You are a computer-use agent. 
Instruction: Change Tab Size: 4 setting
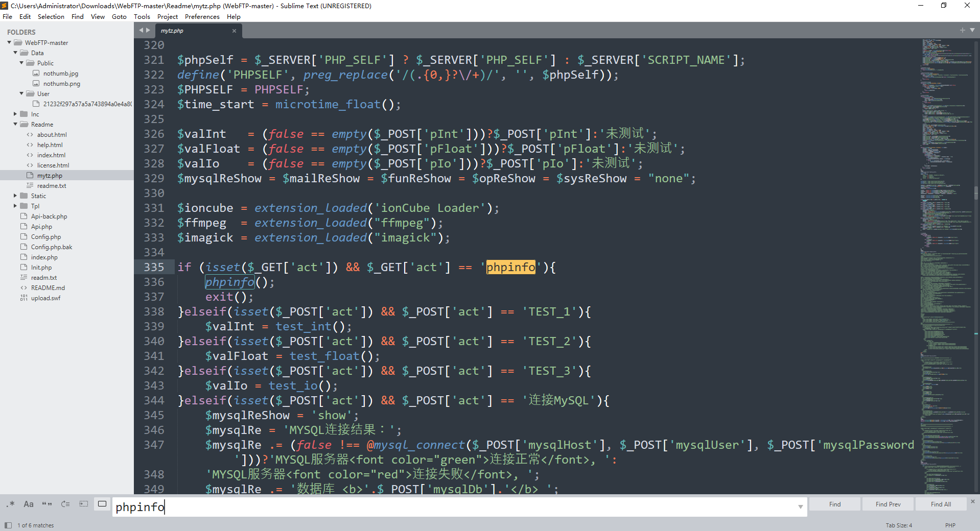(x=898, y=525)
